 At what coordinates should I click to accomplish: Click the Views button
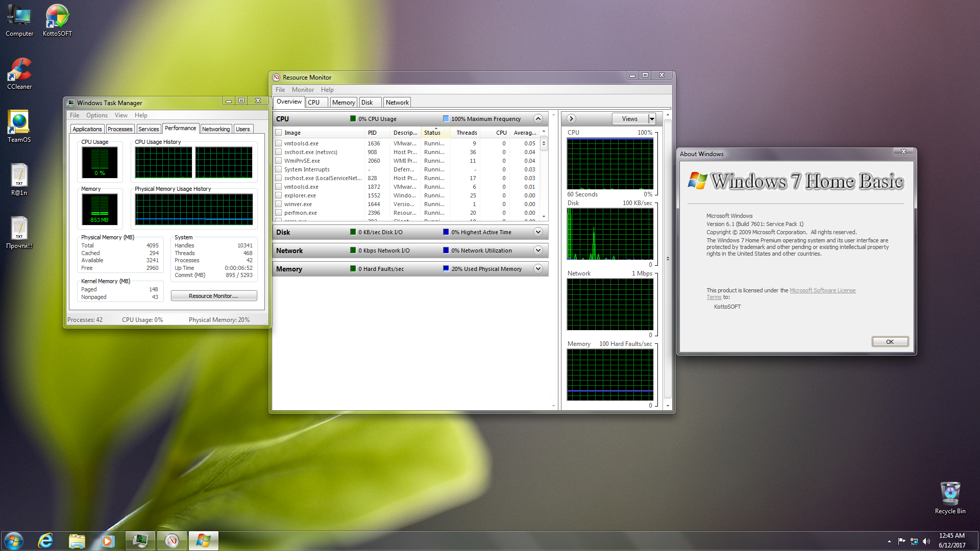coord(630,119)
